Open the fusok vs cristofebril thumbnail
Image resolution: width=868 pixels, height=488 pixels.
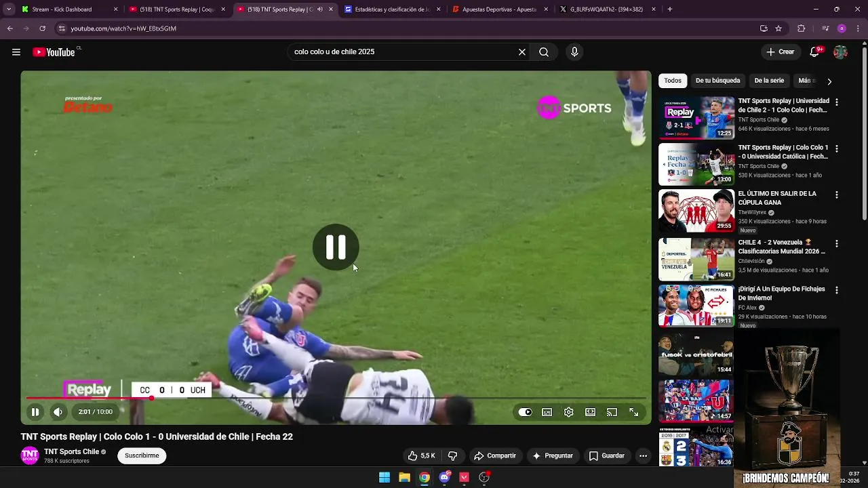(696, 354)
